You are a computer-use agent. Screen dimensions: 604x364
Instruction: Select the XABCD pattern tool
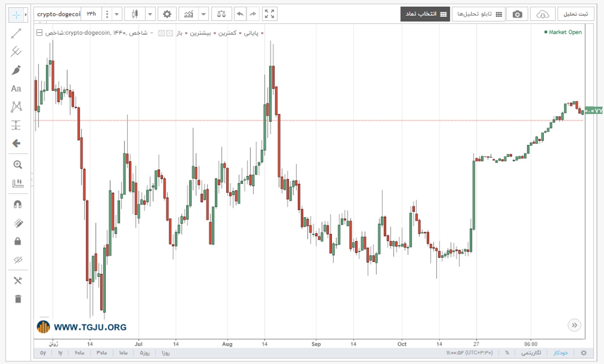tap(16, 107)
